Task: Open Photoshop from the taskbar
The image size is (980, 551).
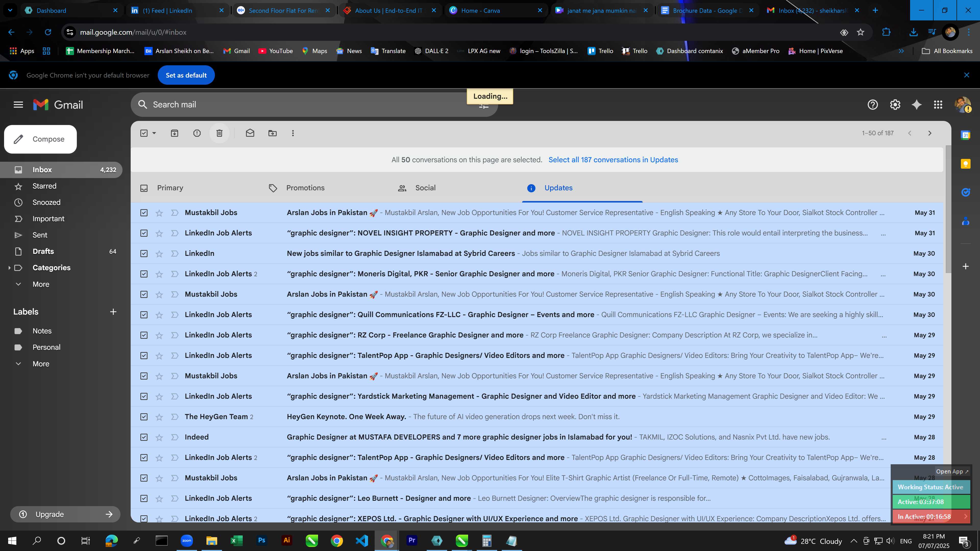Action: tap(261, 540)
